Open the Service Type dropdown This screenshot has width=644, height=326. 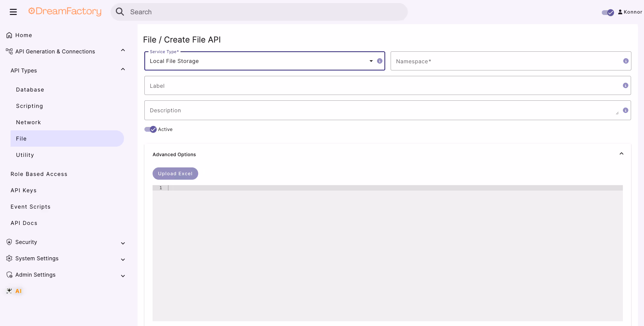[x=265, y=61]
